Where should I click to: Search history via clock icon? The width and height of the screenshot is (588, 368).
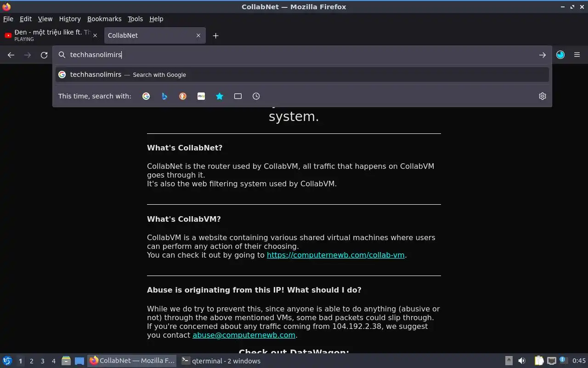[256, 96]
